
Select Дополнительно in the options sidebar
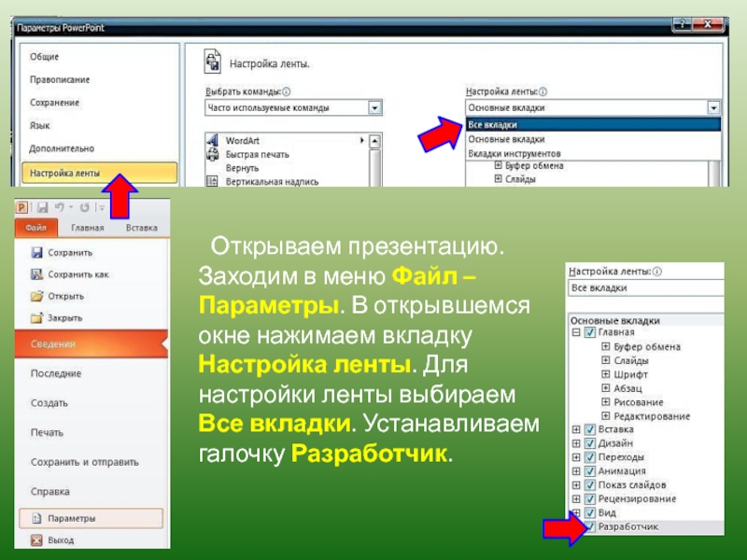coord(62,148)
